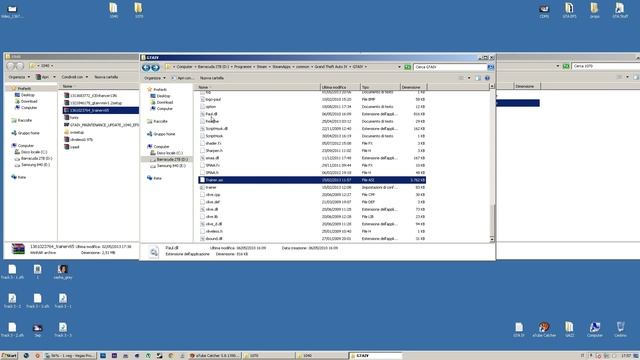
Task: Select the xlive.lib file
Action: coord(312,217)
